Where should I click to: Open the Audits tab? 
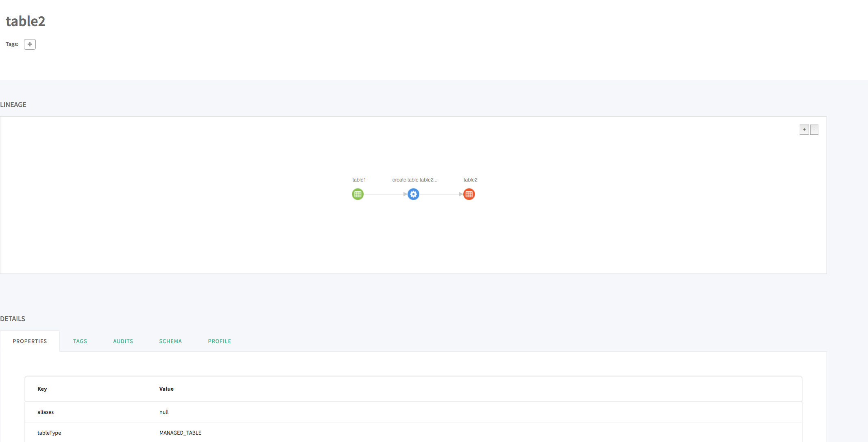[x=123, y=341]
